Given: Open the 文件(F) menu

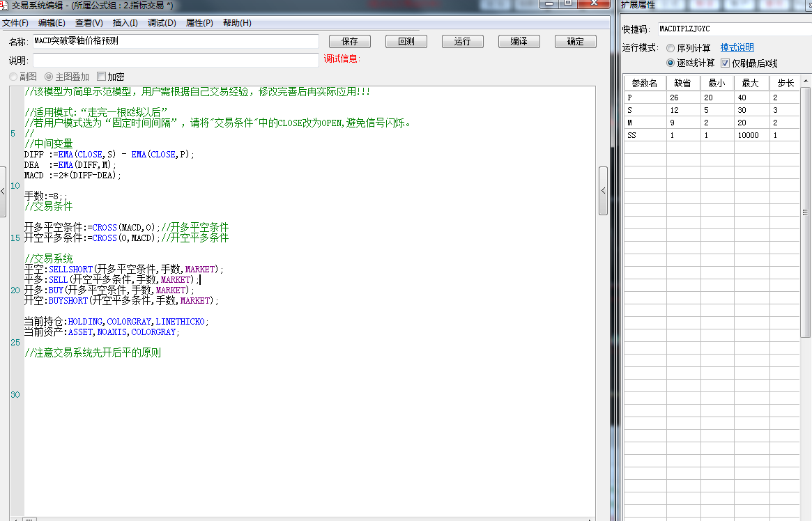Looking at the screenshot, I should pyautogui.click(x=15, y=23).
